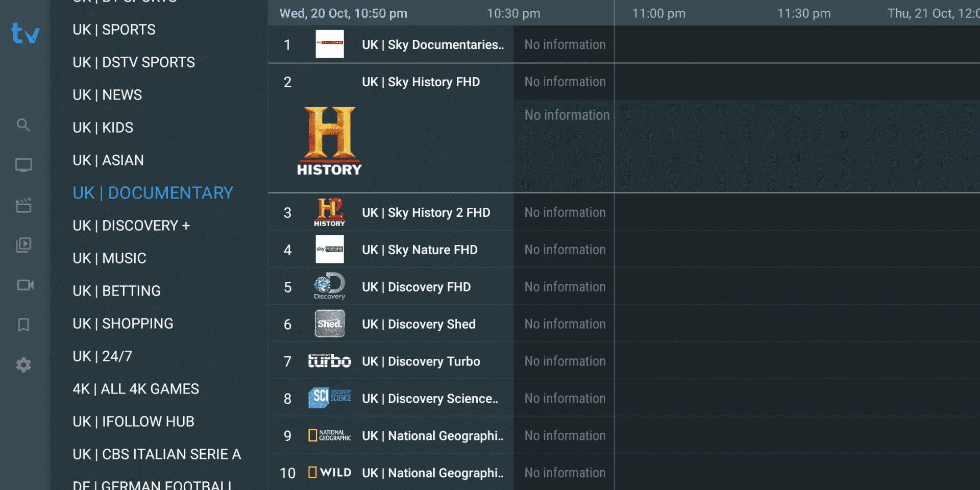This screenshot has width=980, height=490.
Task: Open the recordings camera icon
Action: click(25, 285)
